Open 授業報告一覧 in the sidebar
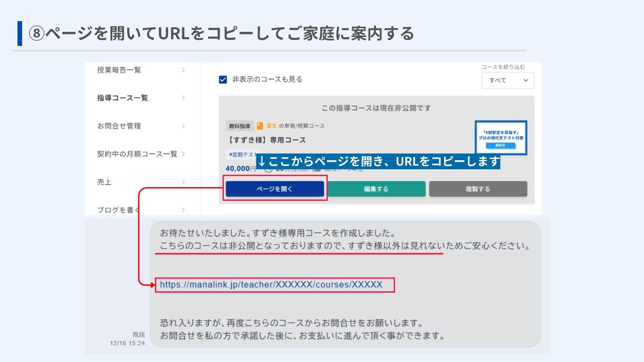The height and width of the screenshot is (362, 644). 141,70
